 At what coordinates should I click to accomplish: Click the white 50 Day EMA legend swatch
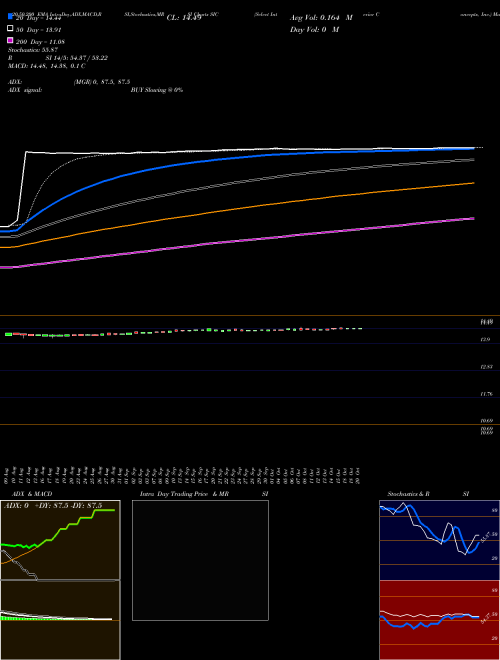11,28
